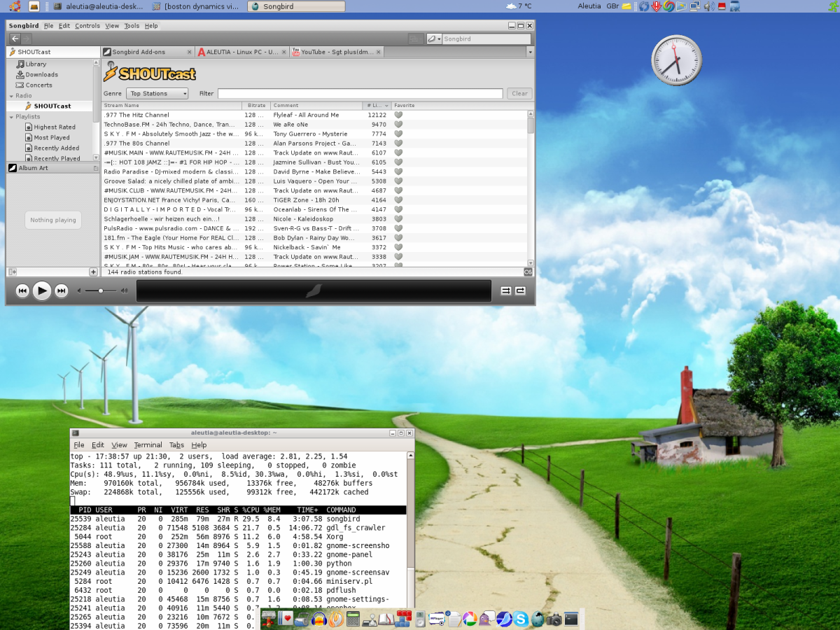Viewport: 840px width, 630px height.
Task: Open the Terminal menu in terminal window
Action: tap(148, 444)
